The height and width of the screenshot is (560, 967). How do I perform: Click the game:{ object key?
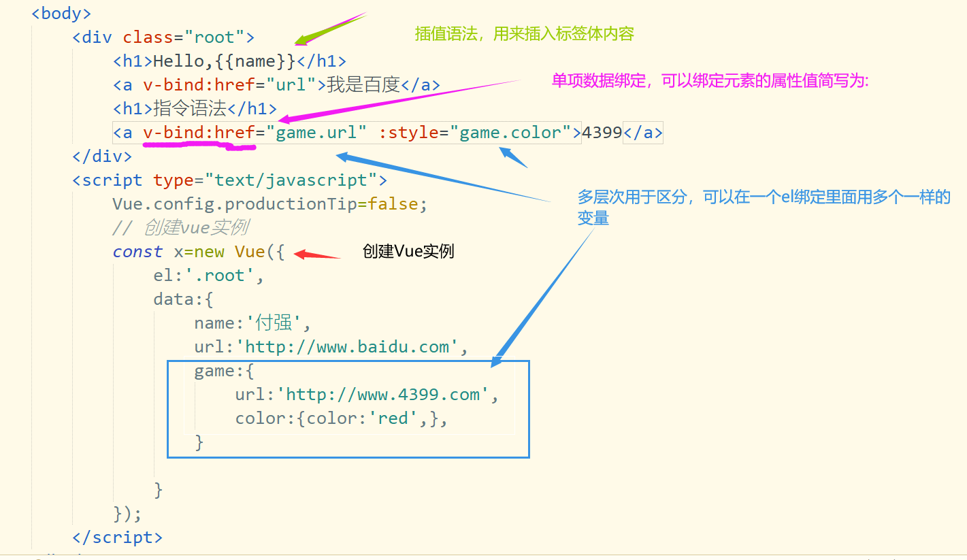(x=224, y=371)
